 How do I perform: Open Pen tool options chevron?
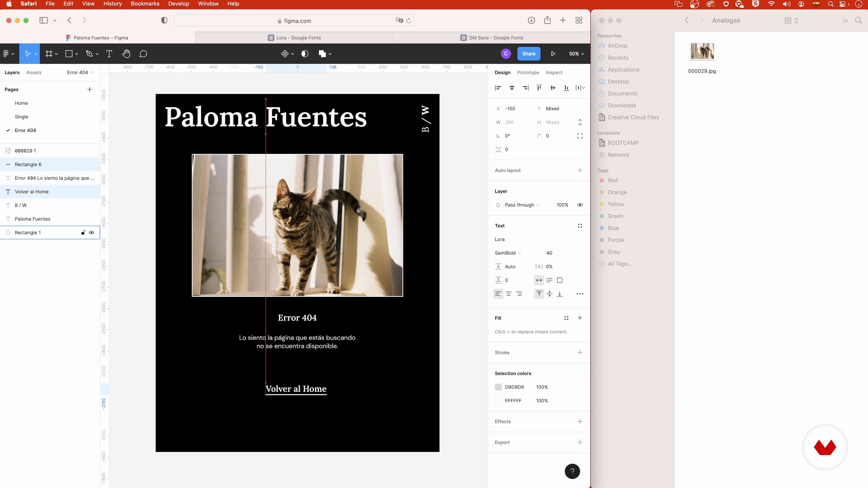[x=97, y=54]
